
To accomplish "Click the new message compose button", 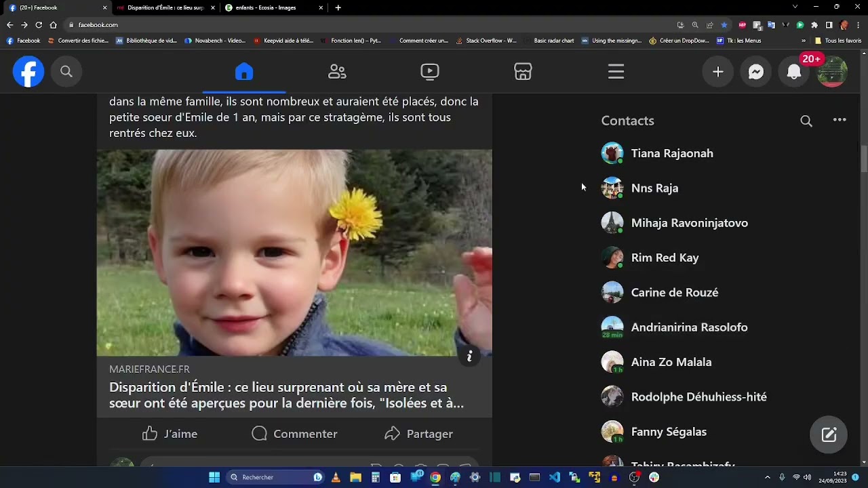I will [x=829, y=434].
